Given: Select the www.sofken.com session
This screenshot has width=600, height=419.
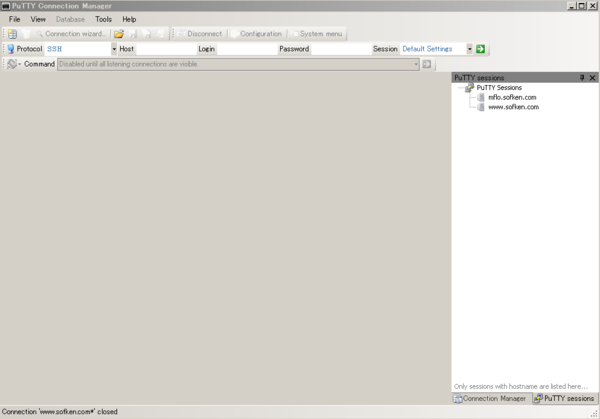Looking at the screenshot, I should click(x=514, y=107).
